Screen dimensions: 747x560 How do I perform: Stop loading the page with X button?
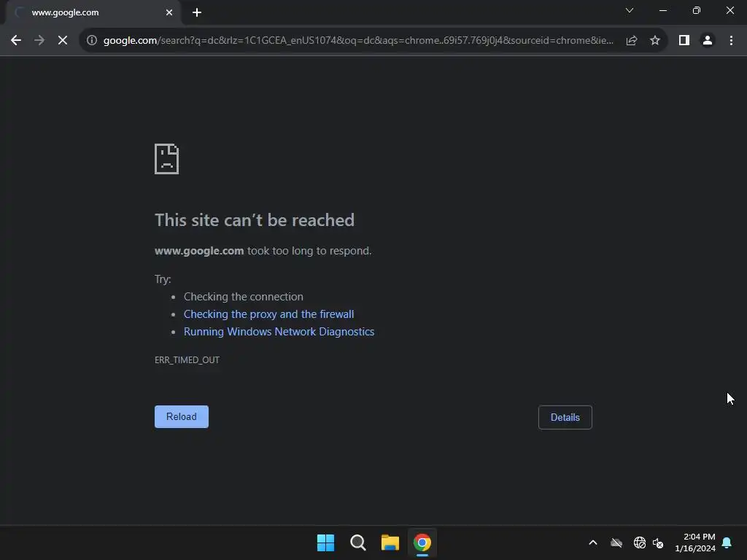tap(63, 41)
